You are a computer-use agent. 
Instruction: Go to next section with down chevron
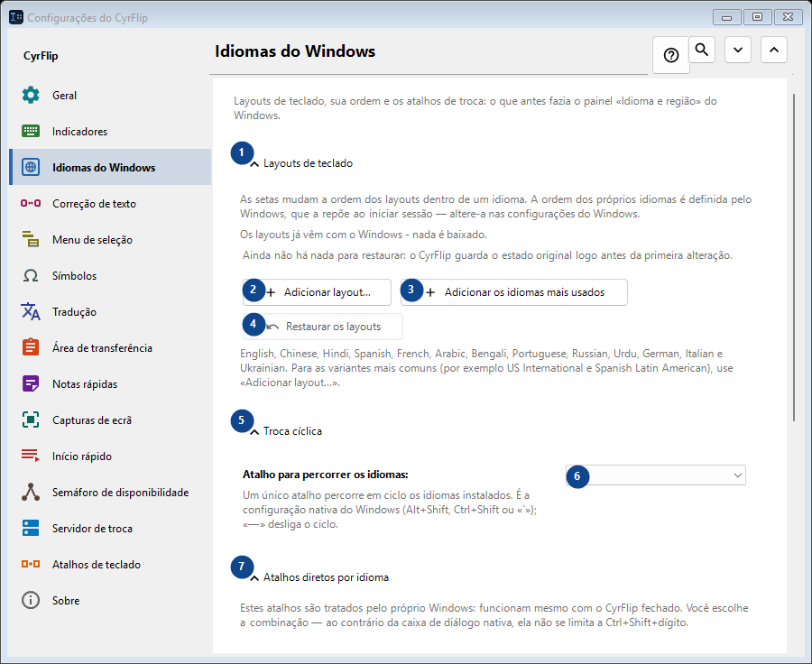coord(738,50)
